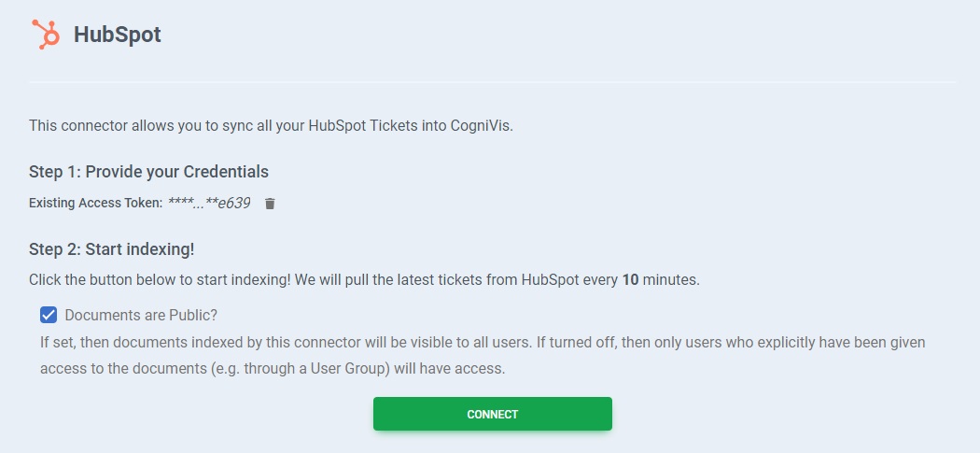This screenshot has height=453, width=980.
Task: Click the Step 1 Provide your Credentials heading
Action: (x=148, y=172)
